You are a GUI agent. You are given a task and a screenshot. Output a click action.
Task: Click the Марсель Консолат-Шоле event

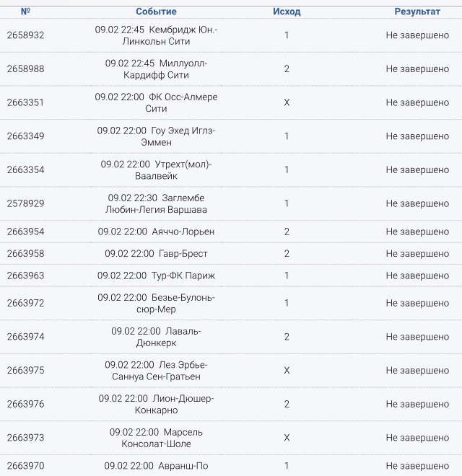coord(156,438)
